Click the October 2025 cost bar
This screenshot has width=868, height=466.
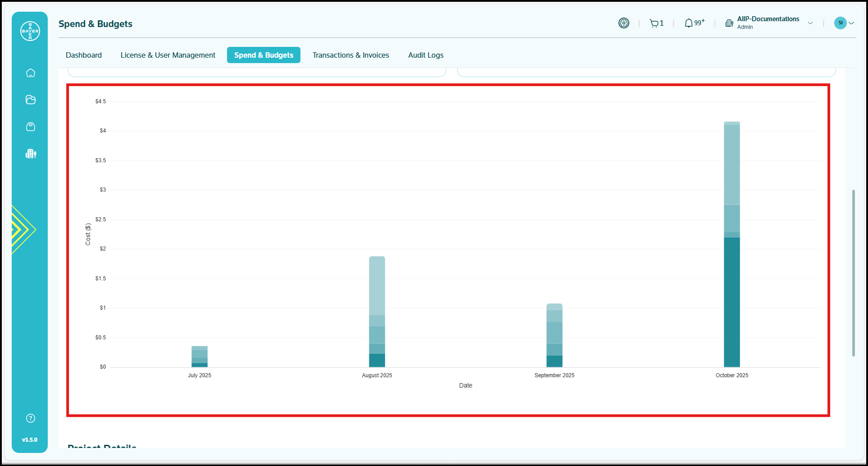point(732,270)
